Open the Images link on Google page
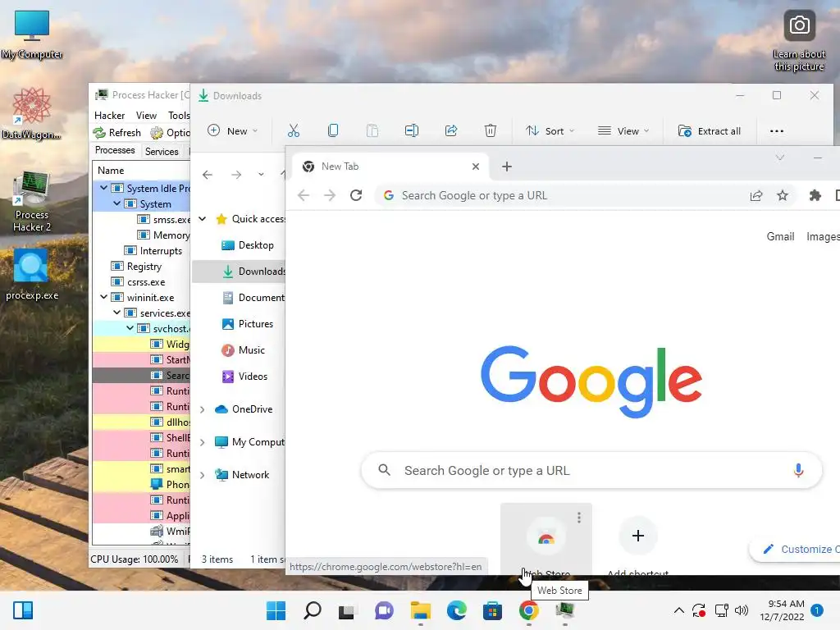Image resolution: width=840 pixels, height=630 pixels. tap(823, 236)
